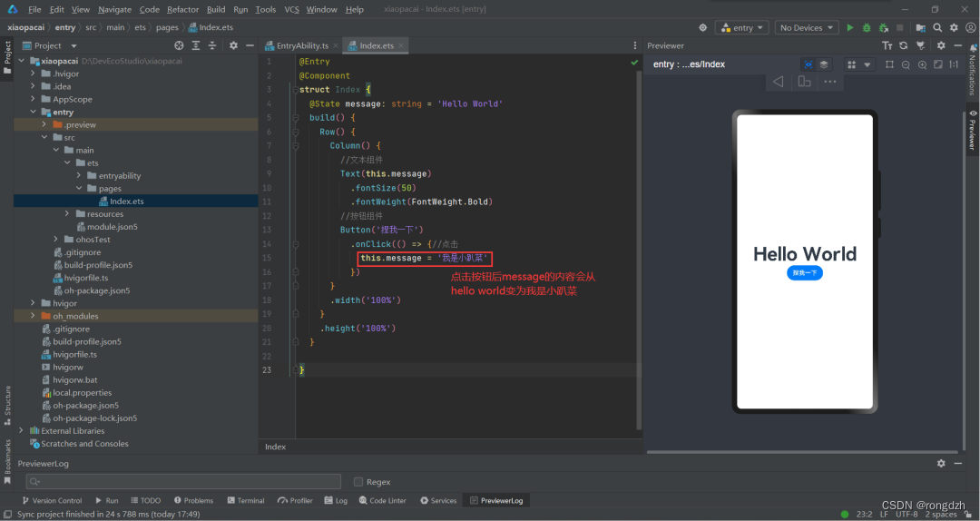Open the Terminal tool window
This screenshot has width=980, height=521.
tap(246, 500)
